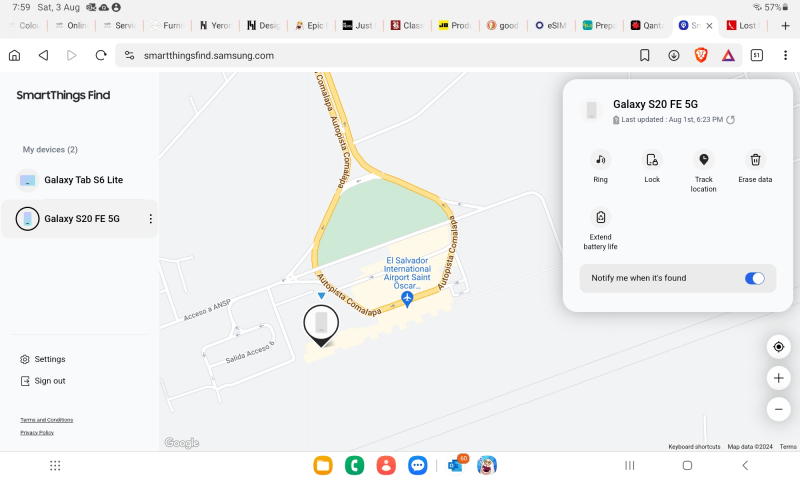The height and width of the screenshot is (480, 800).
Task: Tap the back navigation button
Action: click(745, 465)
